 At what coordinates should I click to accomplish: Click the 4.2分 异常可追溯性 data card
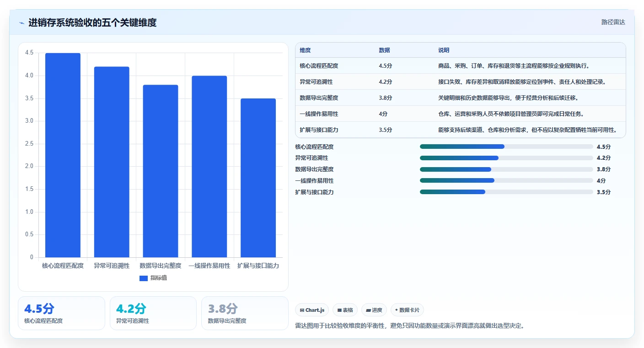coord(153,313)
